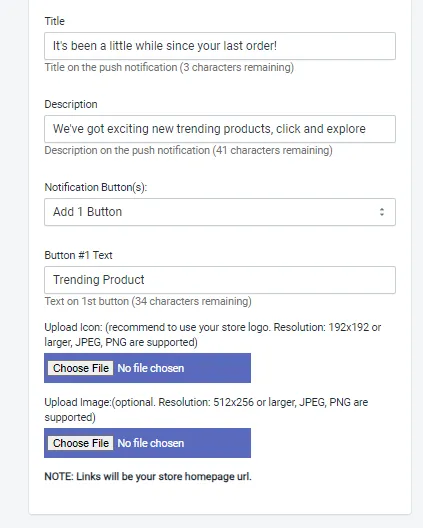Open the Notification Button(s) dropdown
423x528 pixels.
(x=220, y=212)
